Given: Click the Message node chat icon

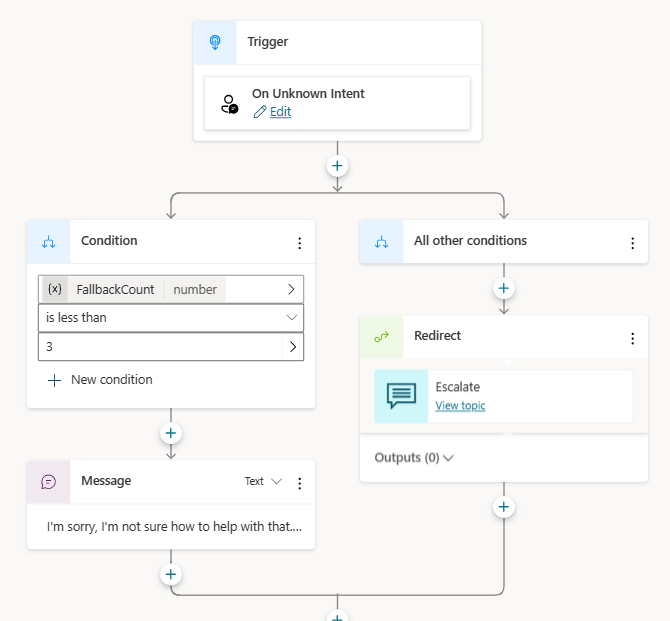Looking at the screenshot, I should (48, 482).
